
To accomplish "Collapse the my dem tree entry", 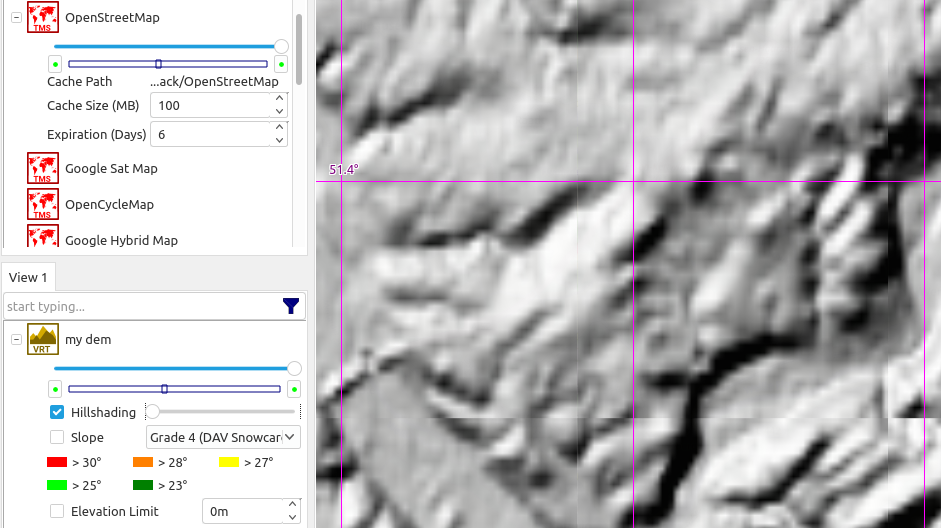I will pos(16,340).
